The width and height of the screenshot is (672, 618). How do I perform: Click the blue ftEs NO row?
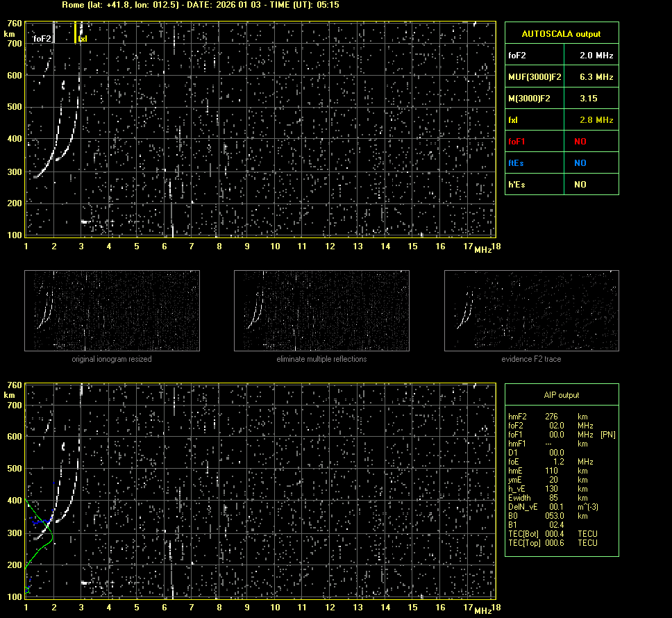pos(561,163)
